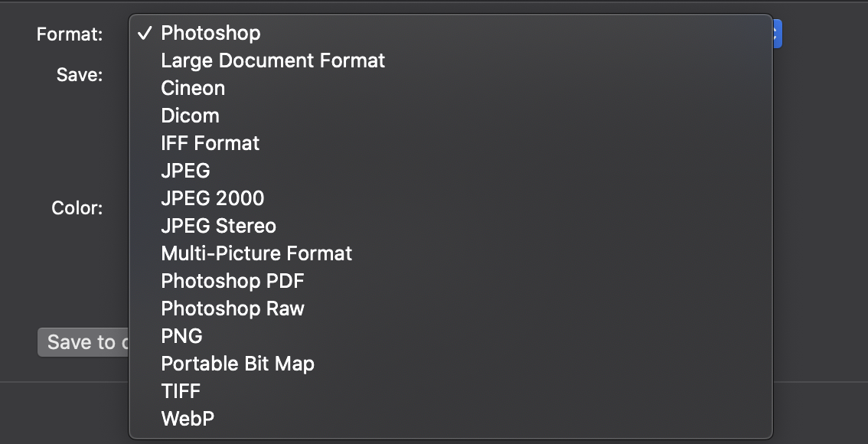
Task: Click the checkmark beside Photoshop
Action: 145,33
